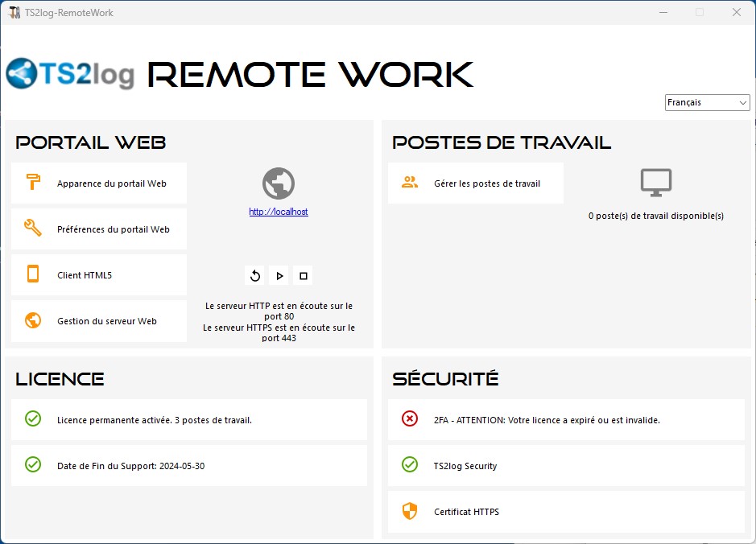The image size is (756, 544).
Task: Minimize the TS2log-RemoteWork window
Action: pyautogui.click(x=663, y=13)
